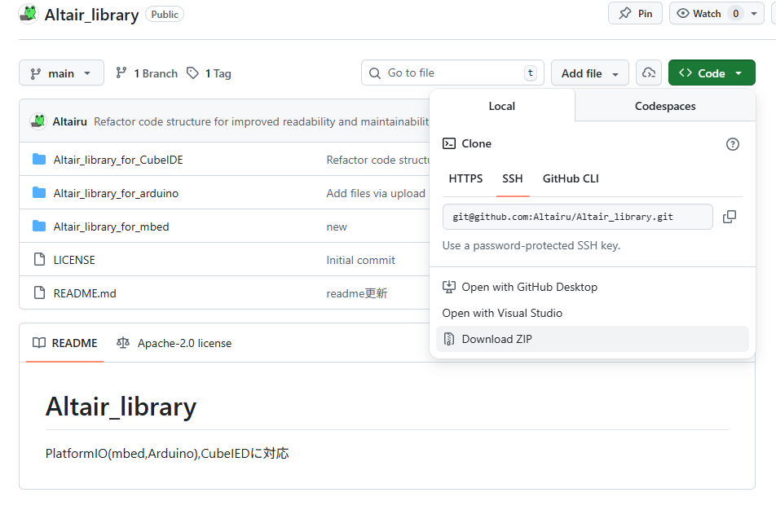Screen dimensions: 776x532
Task: Click the Altair_library_for_CubeIDE folder icon
Action: [x=39, y=160]
